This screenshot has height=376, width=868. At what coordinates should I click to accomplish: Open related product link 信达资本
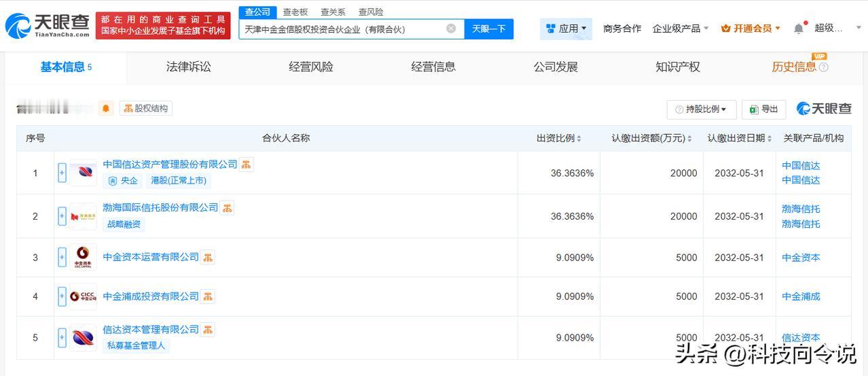click(x=801, y=337)
